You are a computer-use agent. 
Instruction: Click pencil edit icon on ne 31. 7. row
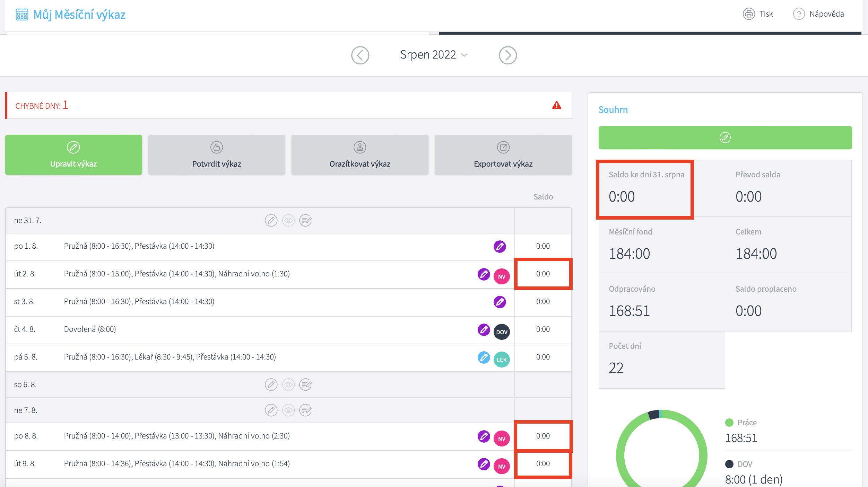[x=271, y=220]
